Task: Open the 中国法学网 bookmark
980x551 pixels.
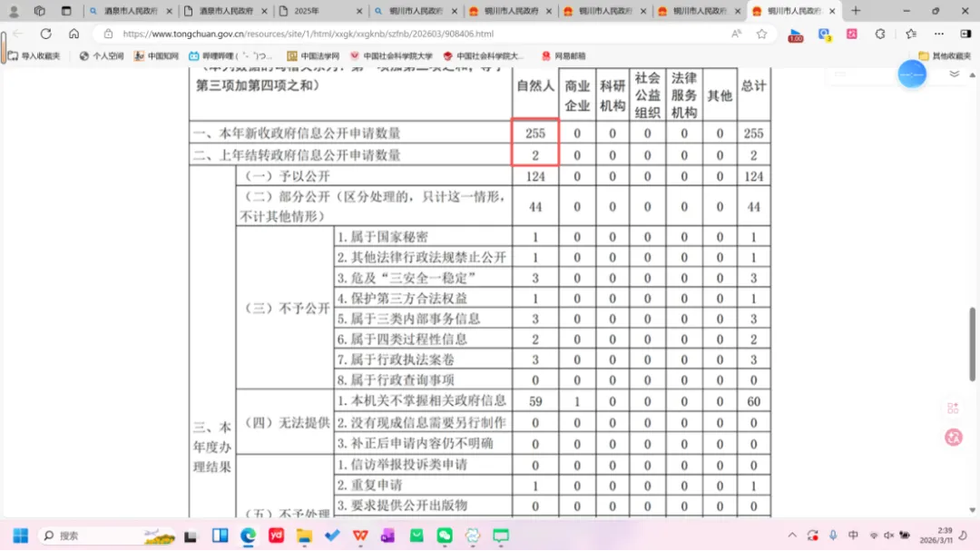Action: 313,55
